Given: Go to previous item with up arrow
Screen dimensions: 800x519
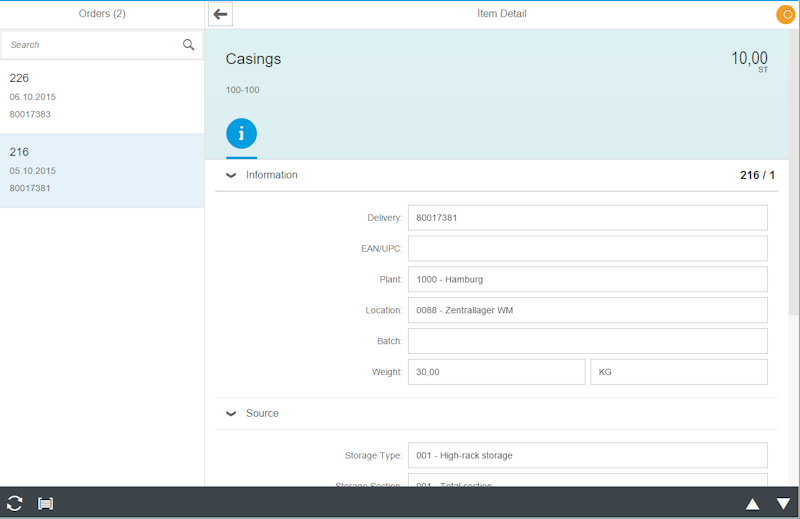Looking at the screenshot, I should pyautogui.click(x=752, y=503).
